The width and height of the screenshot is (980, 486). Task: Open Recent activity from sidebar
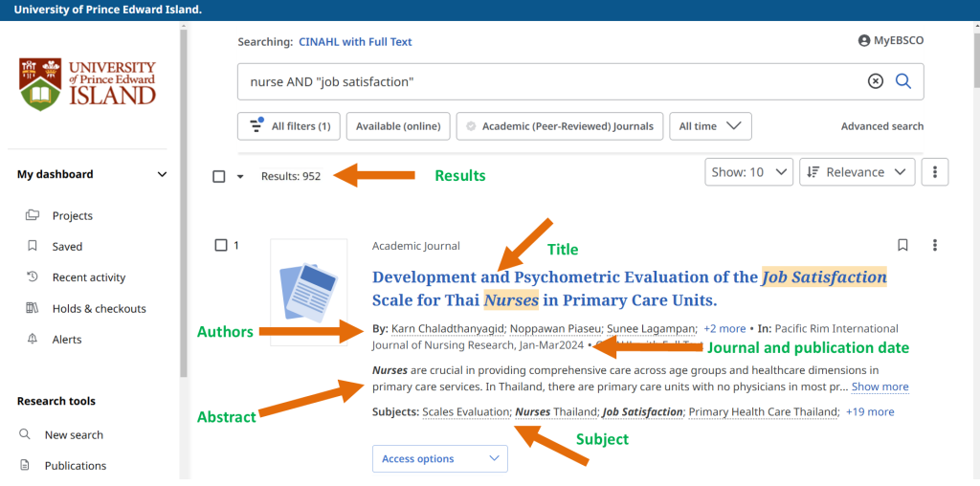point(88,277)
